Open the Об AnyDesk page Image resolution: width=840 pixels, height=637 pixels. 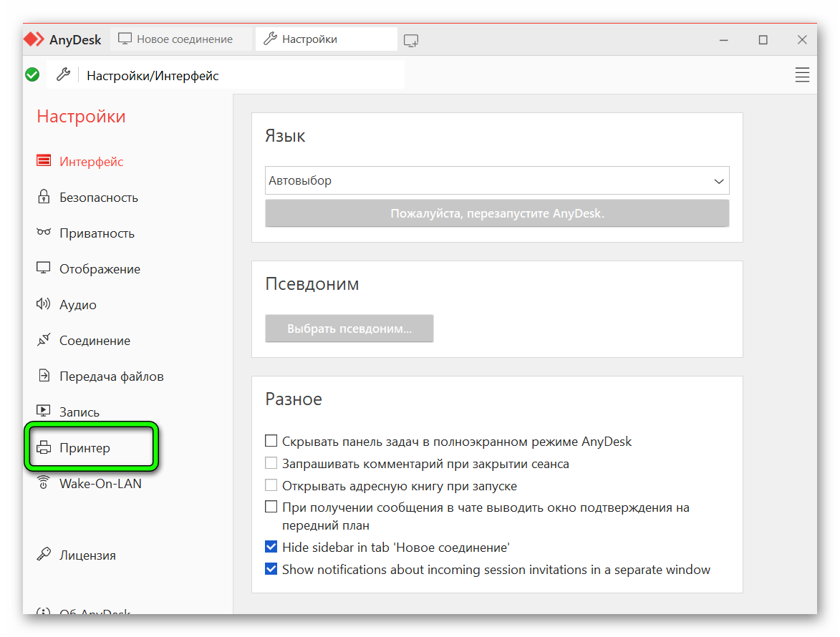pyautogui.click(x=95, y=611)
